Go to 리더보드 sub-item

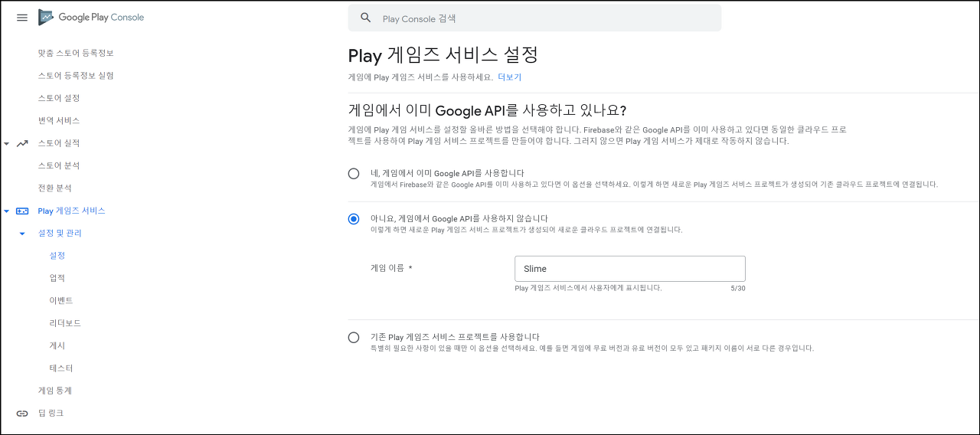[65, 323]
